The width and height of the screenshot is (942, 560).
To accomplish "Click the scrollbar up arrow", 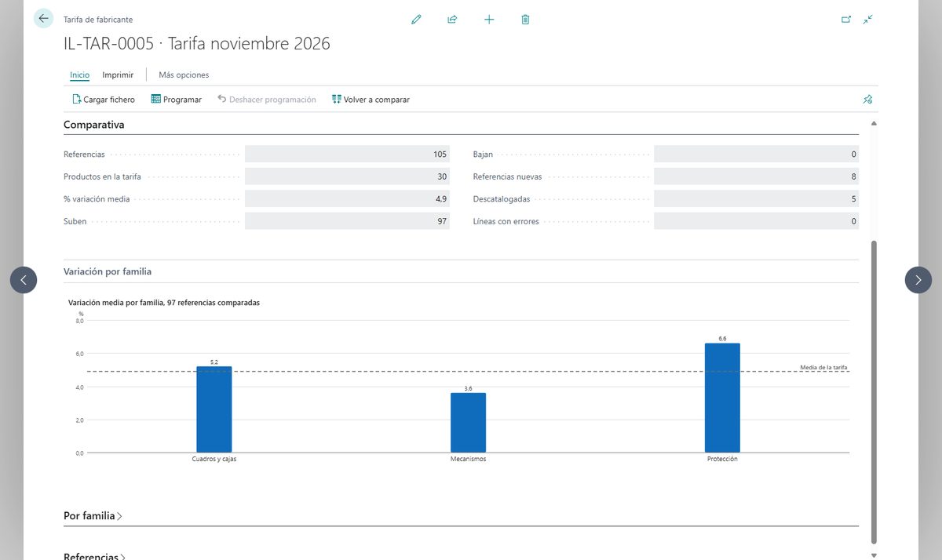I will tap(874, 124).
